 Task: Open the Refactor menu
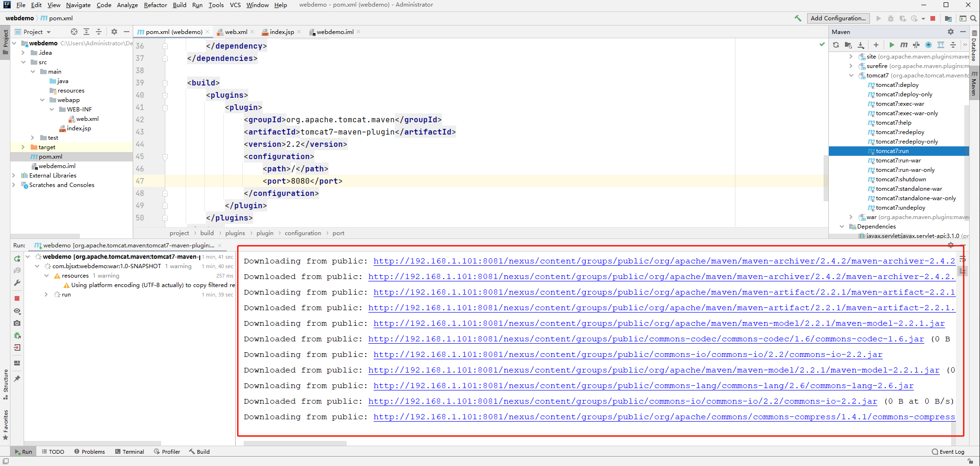point(155,5)
